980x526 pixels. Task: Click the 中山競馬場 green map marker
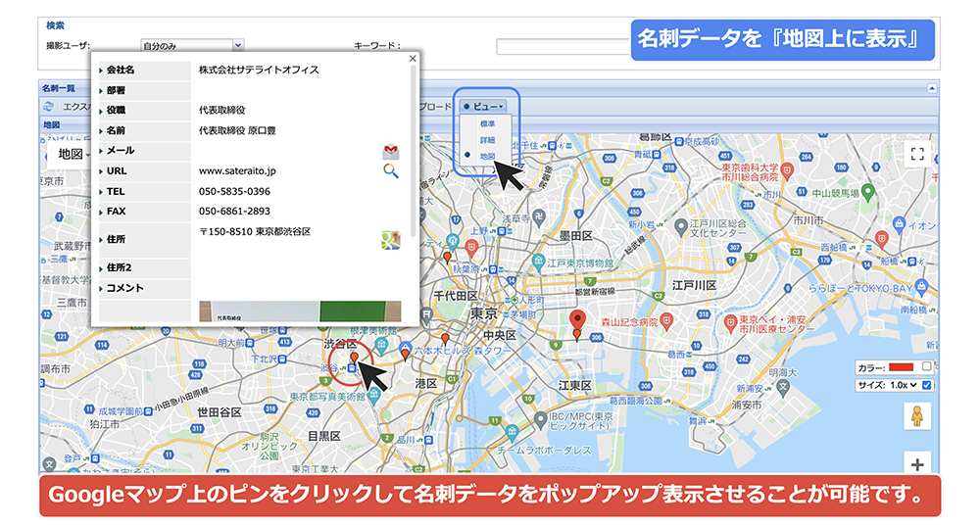pos(867,192)
